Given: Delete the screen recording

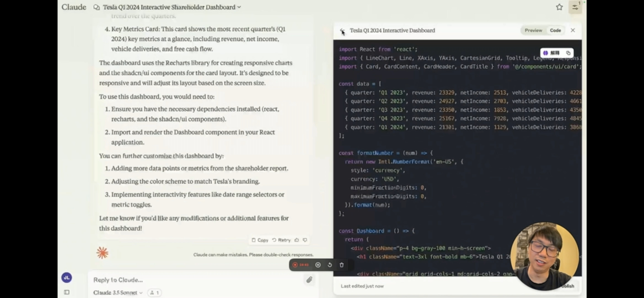Looking at the screenshot, I should coord(342,265).
